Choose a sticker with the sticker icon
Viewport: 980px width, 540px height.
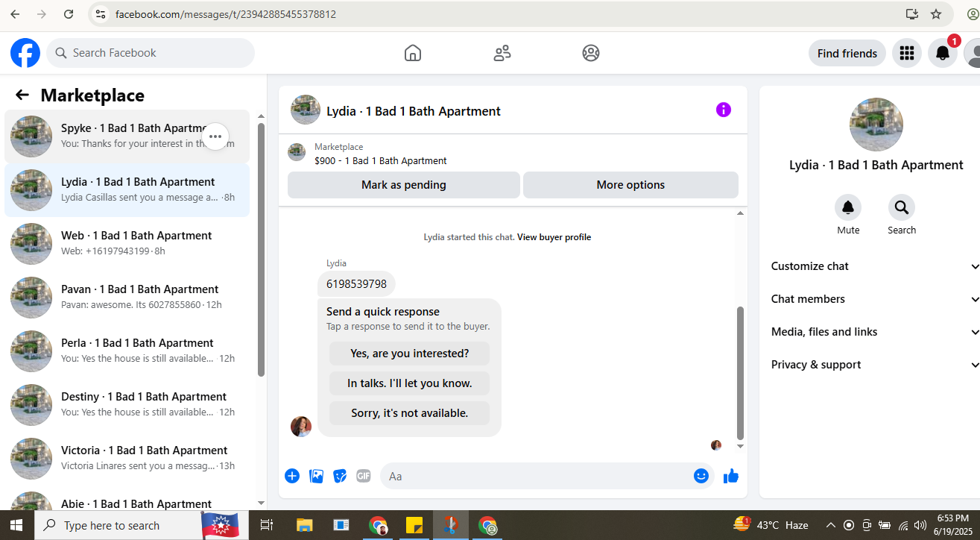[340, 476]
